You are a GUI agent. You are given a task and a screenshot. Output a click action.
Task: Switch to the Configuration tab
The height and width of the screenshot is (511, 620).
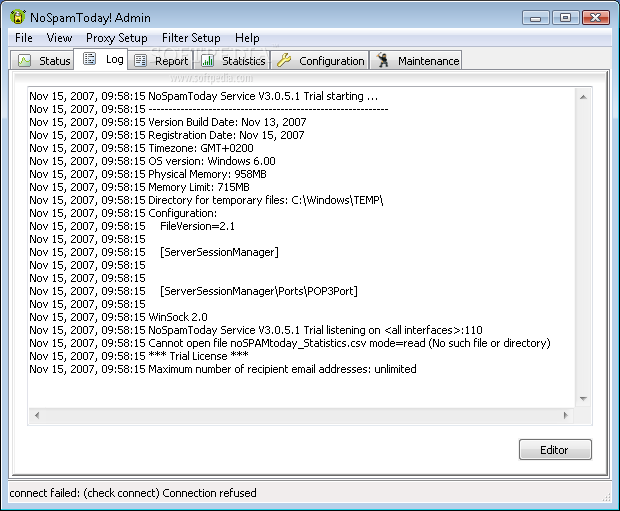(x=319, y=61)
